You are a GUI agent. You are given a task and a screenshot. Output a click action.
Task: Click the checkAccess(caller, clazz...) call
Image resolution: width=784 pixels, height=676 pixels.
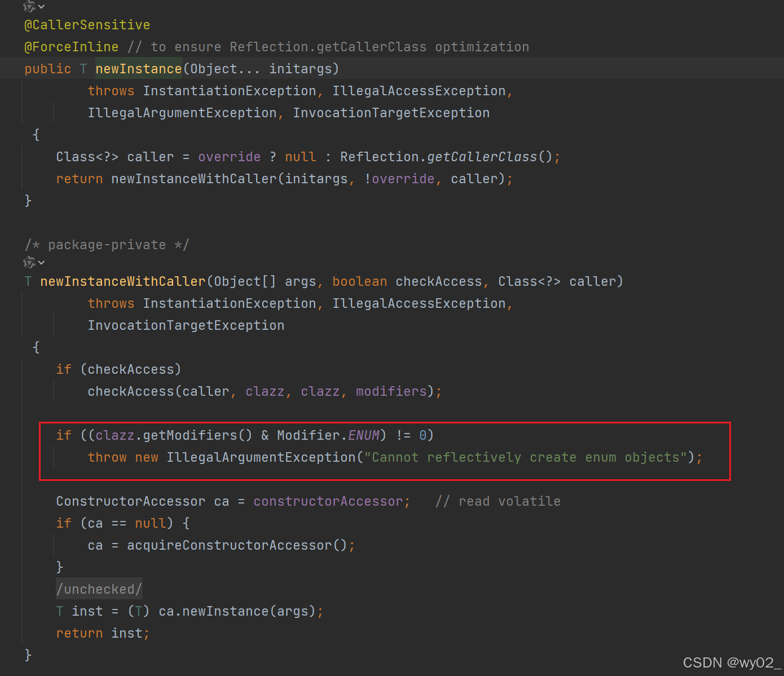pos(265,391)
